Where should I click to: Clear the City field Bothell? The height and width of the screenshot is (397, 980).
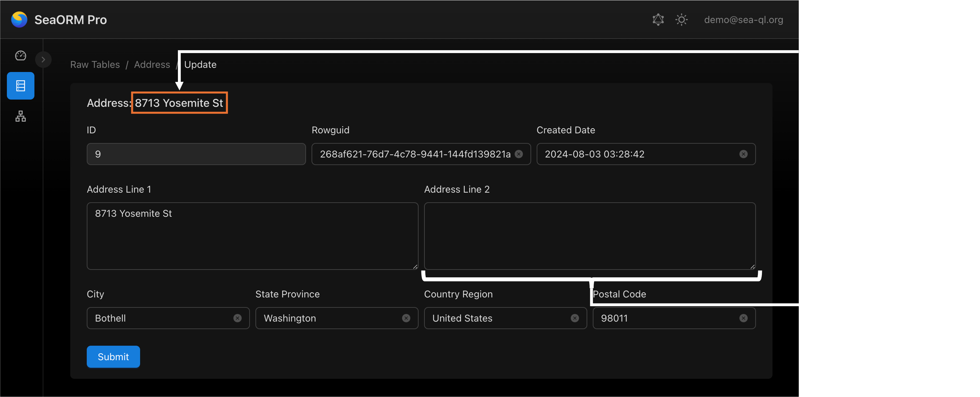237,318
